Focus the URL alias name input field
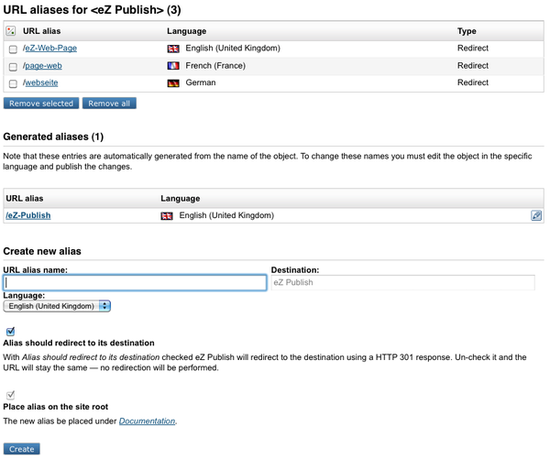This screenshot has width=550, height=459. click(x=135, y=283)
